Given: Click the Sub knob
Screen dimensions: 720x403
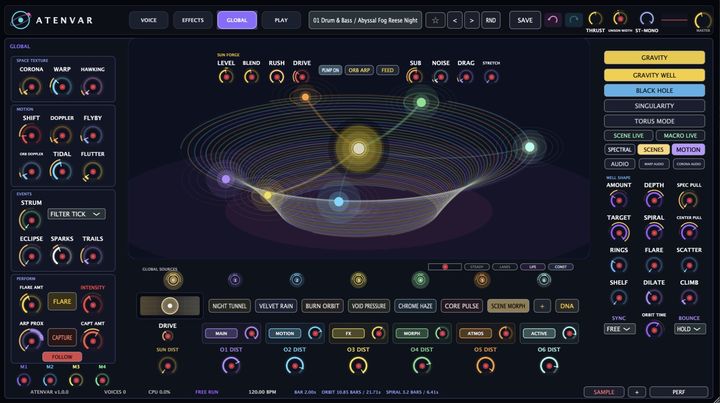Looking at the screenshot, I should [415, 76].
